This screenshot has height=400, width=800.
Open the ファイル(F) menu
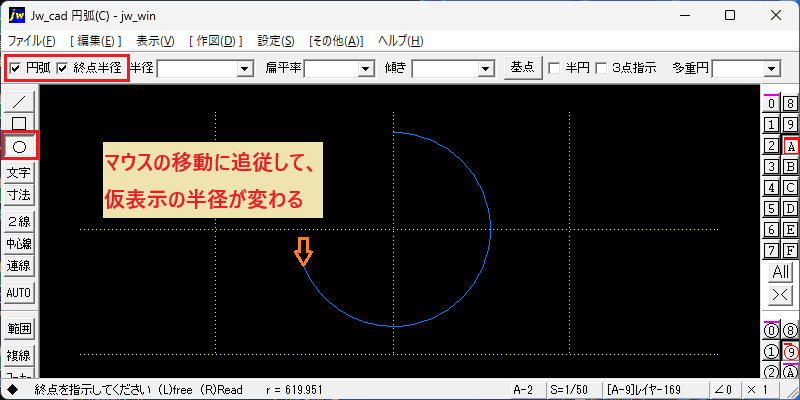click(x=32, y=41)
